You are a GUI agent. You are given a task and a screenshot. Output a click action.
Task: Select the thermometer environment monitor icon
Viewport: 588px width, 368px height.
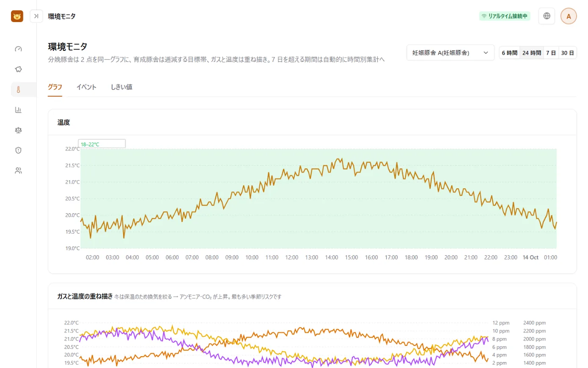coord(18,89)
